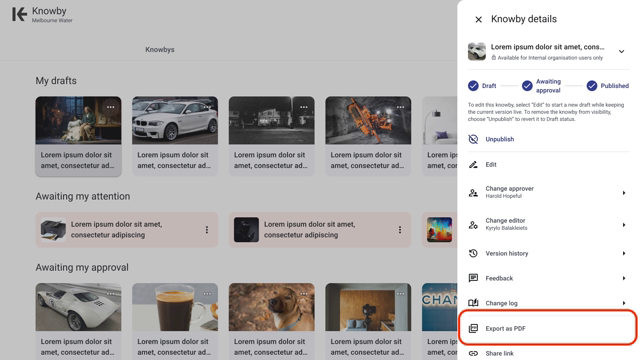The height and width of the screenshot is (360, 640).
Task: Click the Change log book icon
Action: (x=473, y=303)
